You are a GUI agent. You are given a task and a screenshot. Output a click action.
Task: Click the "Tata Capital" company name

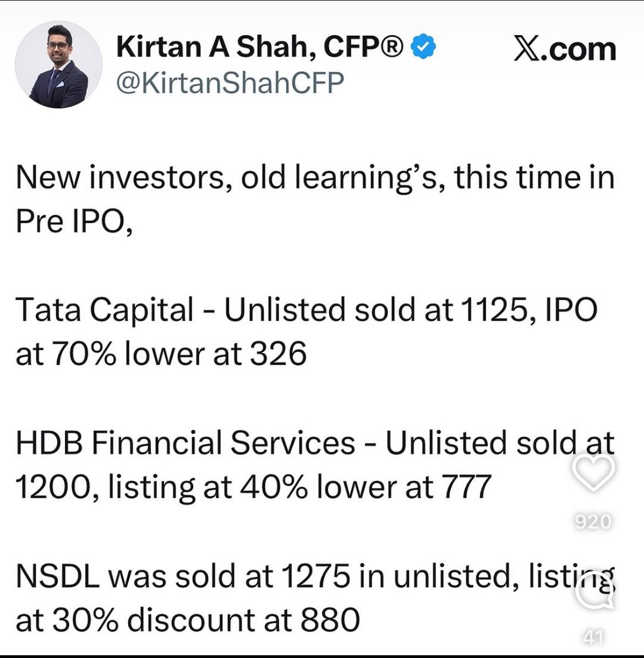coord(105,309)
